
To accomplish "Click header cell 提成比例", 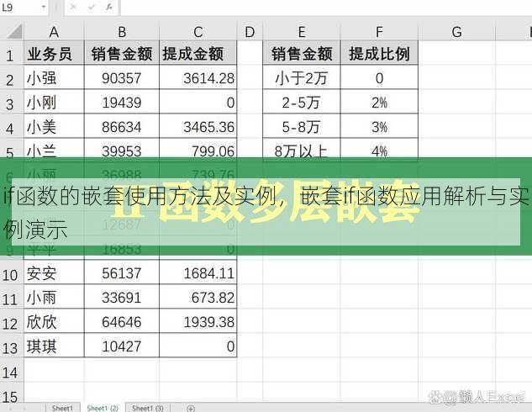I will click(379, 54).
